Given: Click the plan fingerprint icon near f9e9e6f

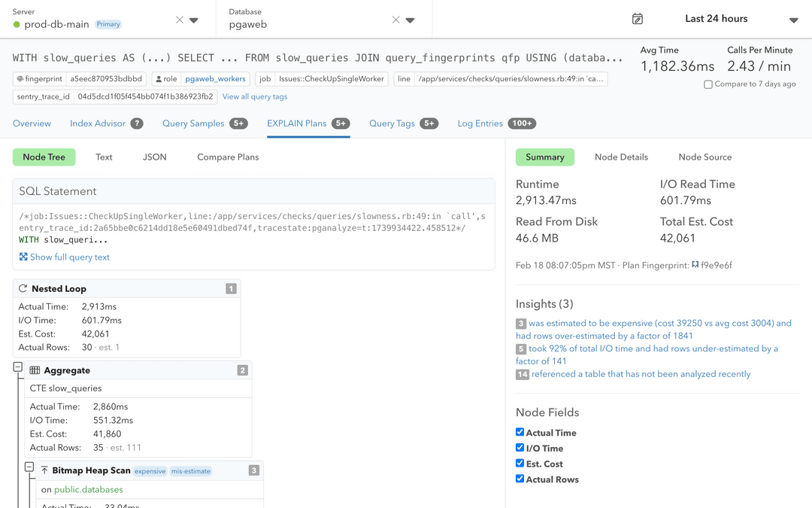Looking at the screenshot, I should pos(695,266).
